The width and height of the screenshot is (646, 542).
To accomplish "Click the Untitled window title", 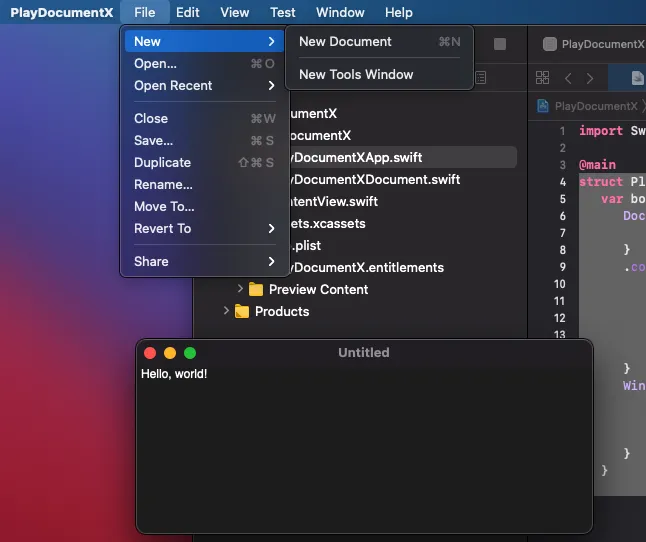I will click(x=364, y=353).
